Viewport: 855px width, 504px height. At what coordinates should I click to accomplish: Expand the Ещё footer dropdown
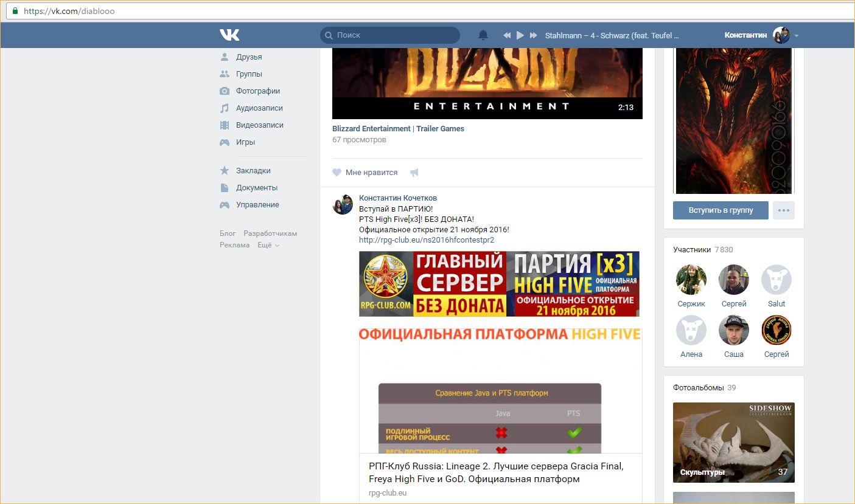(268, 245)
